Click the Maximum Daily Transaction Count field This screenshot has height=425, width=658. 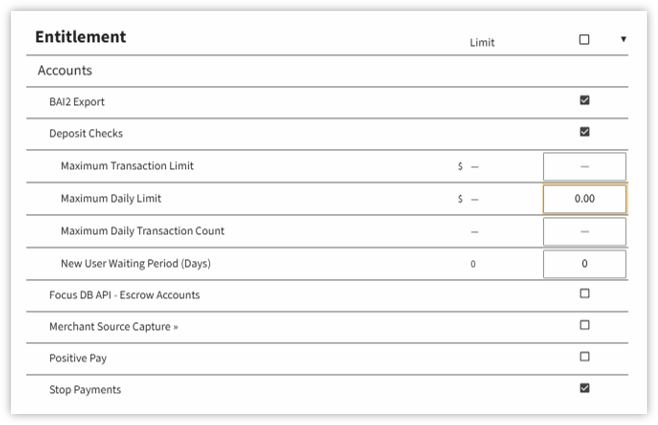(584, 232)
